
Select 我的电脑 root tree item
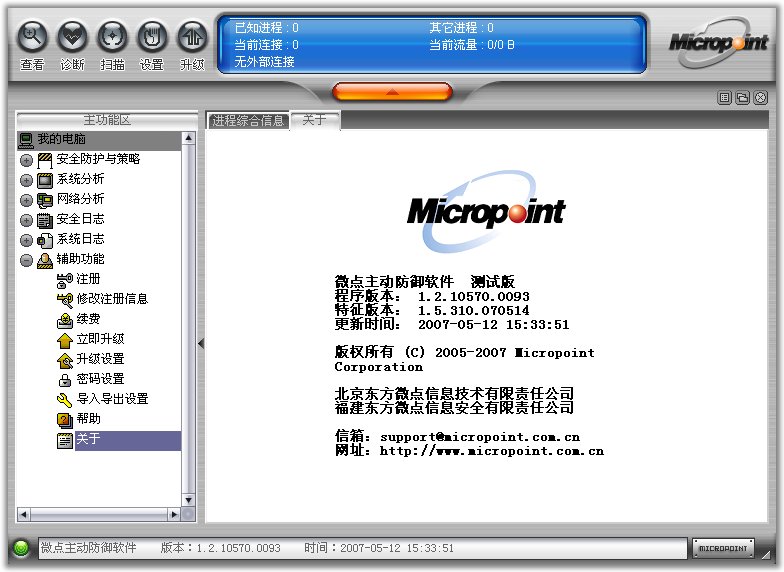click(x=99, y=140)
